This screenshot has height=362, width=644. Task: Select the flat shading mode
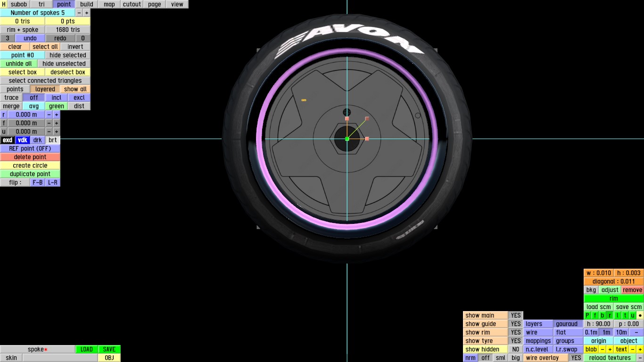pos(569,332)
